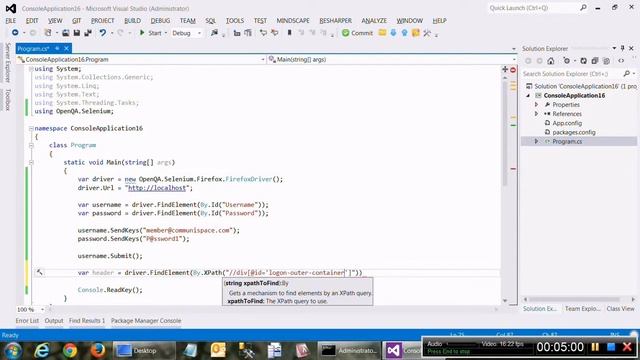Pause the screen recording
This screenshot has width=640, height=360.
(x=595, y=347)
